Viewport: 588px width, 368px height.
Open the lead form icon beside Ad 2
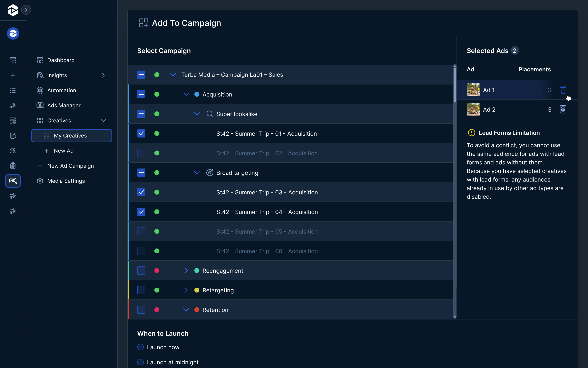tap(563, 109)
